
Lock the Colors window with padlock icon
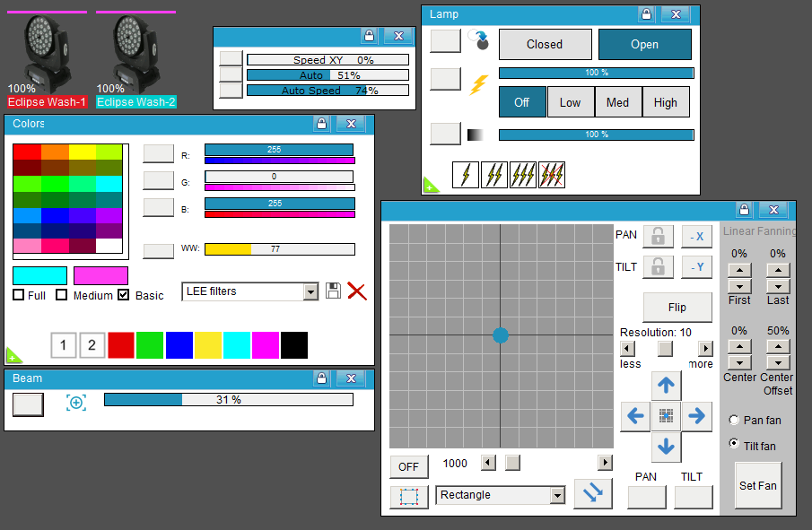(321, 124)
